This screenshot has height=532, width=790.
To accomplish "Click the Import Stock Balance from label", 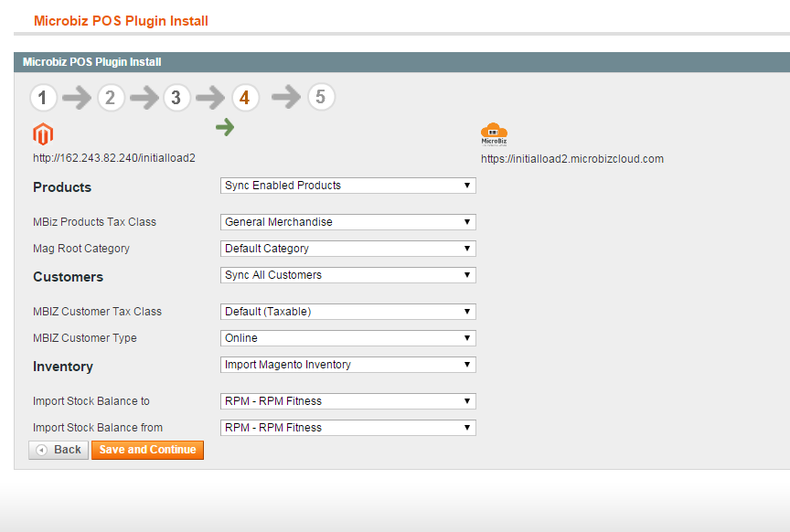I will click(x=98, y=428).
